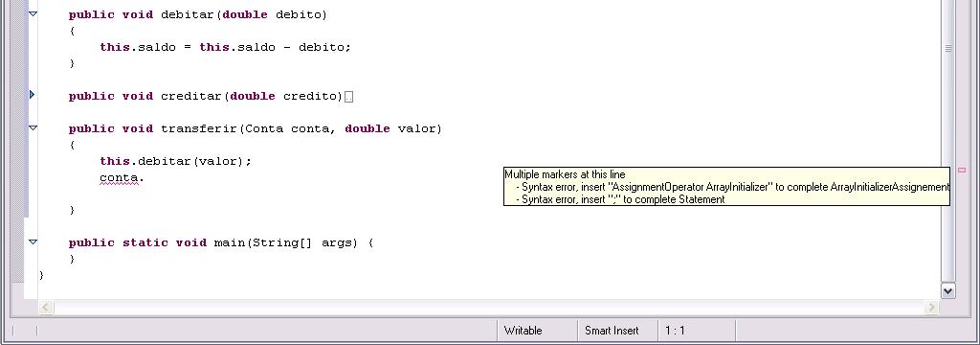Collapse the debitar method fold arrow
980x345 pixels.
click(x=33, y=13)
